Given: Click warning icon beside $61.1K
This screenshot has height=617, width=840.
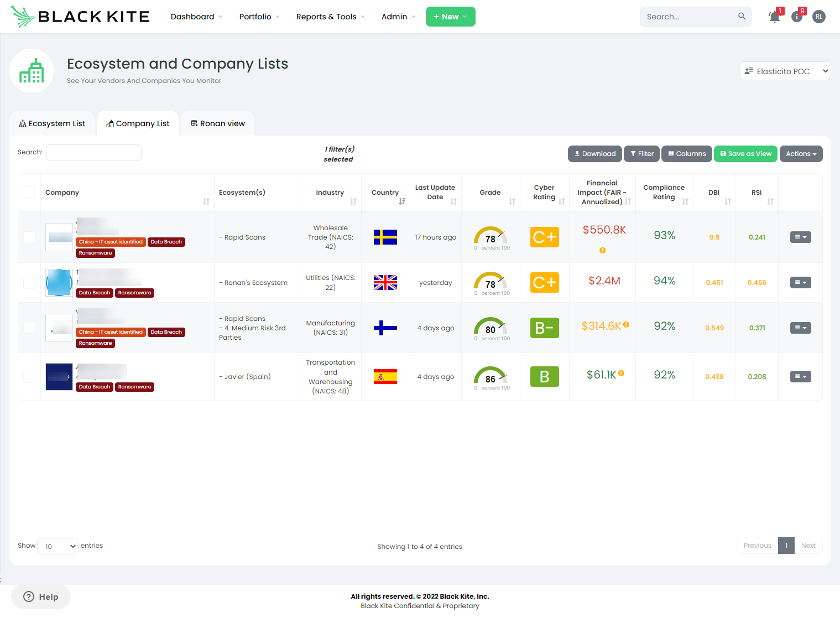Looking at the screenshot, I should pos(622,374).
